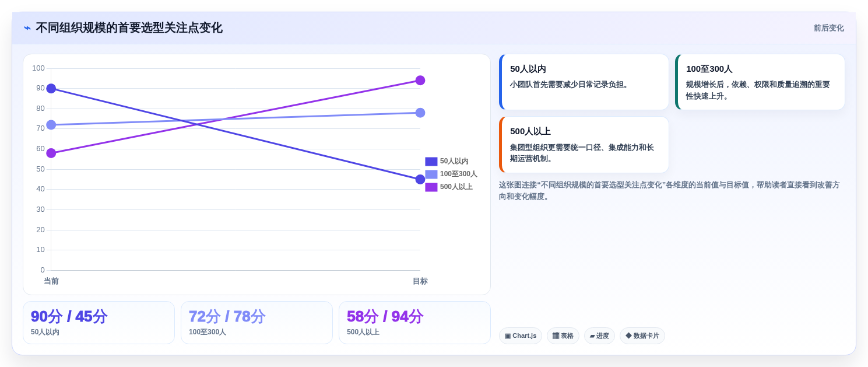Click the lightning icon beside the title
The image size is (868, 367).
coord(27,28)
